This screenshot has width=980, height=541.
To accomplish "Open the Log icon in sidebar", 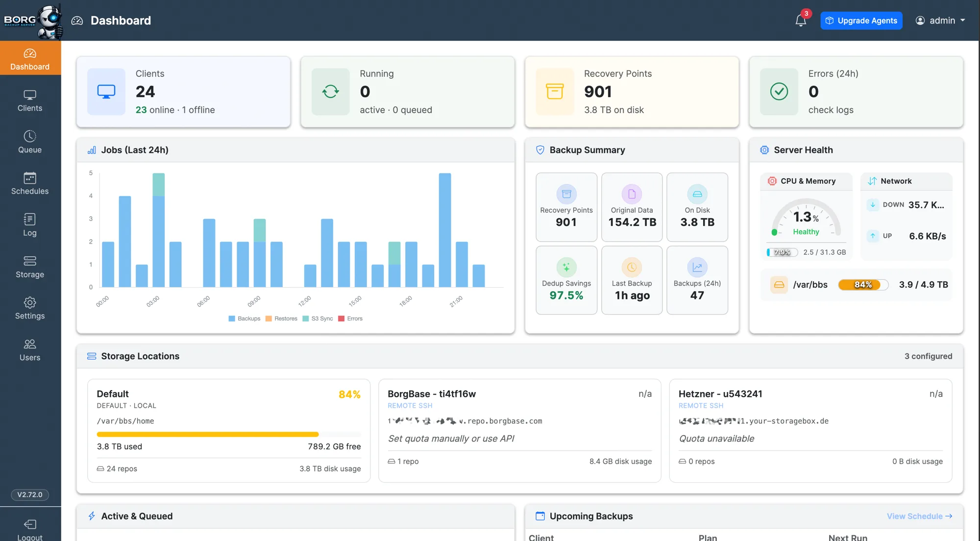I will coord(30,219).
